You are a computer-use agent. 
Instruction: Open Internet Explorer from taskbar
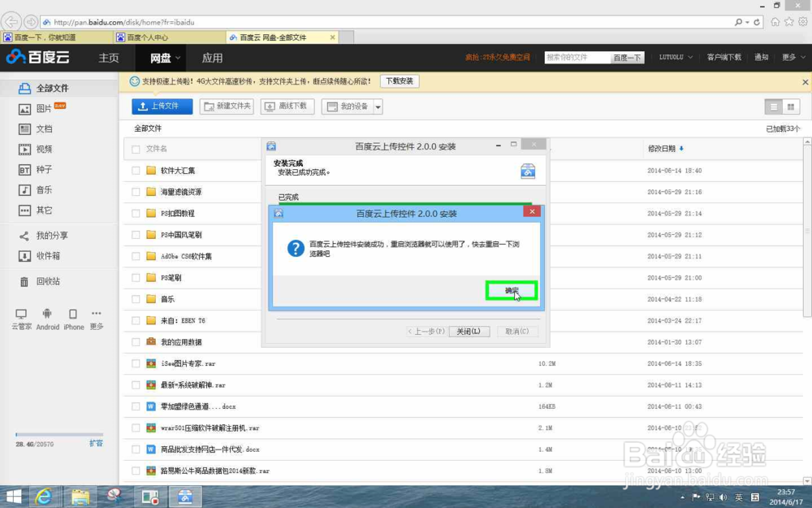(x=44, y=497)
